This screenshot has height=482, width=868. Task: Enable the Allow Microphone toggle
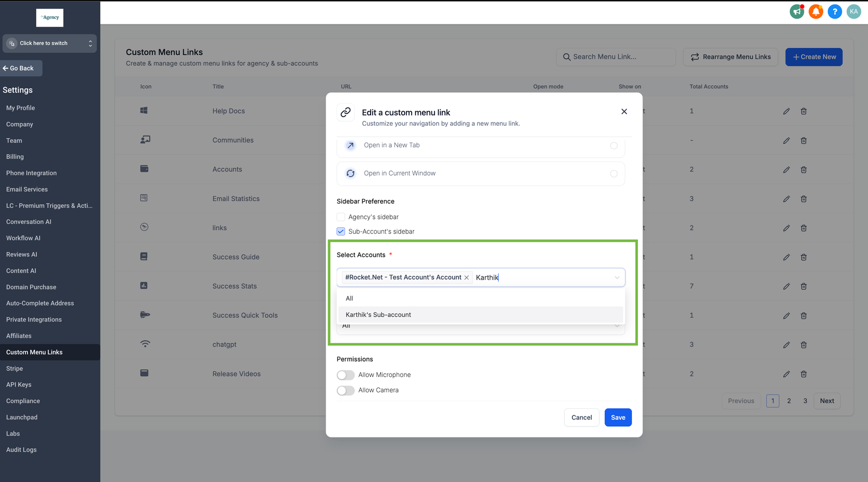tap(346, 375)
